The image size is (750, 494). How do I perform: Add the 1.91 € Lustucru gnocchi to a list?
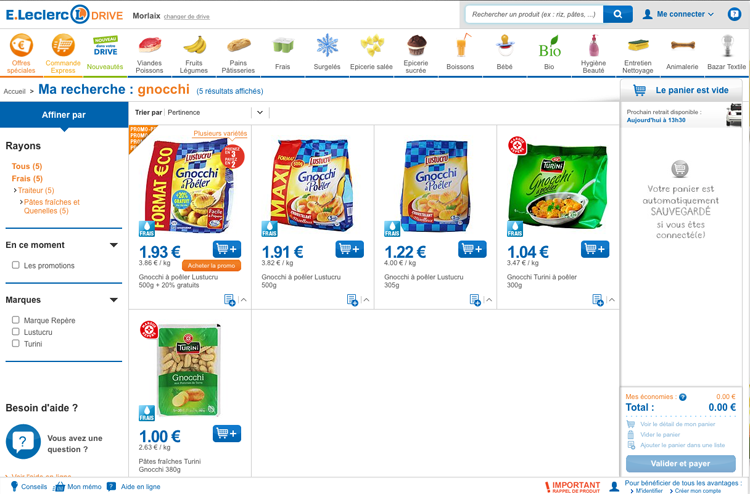352,300
